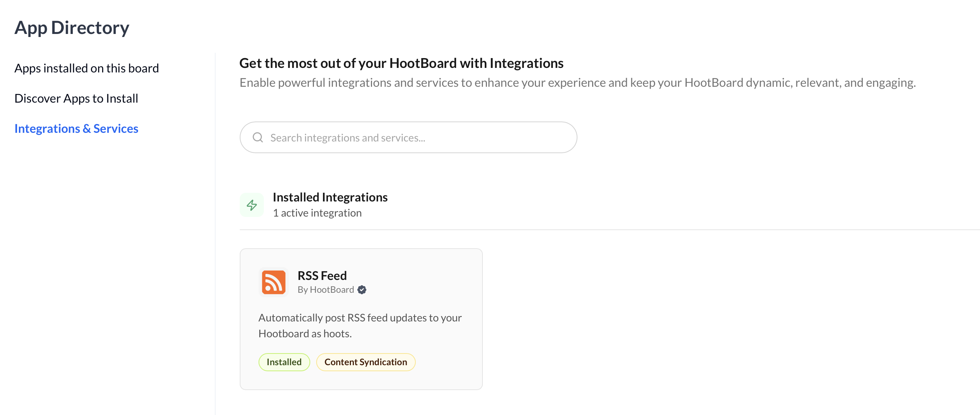The width and height of the screenshot is (980, 415).
Task: Click the By HootBoard author label
Action: click(x=325, y=290)
